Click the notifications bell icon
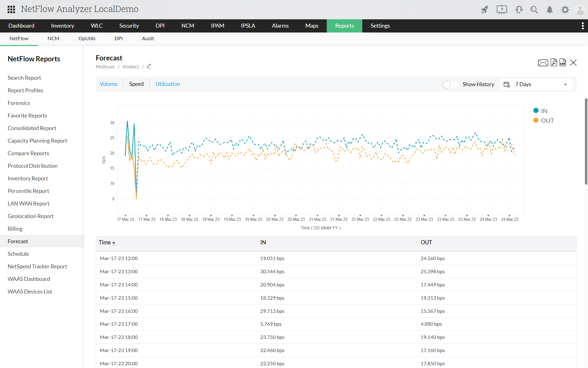 [549, 9]
